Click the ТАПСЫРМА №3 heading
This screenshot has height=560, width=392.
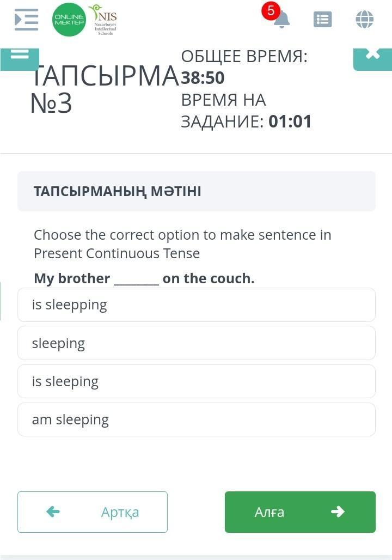click(103, 89)
